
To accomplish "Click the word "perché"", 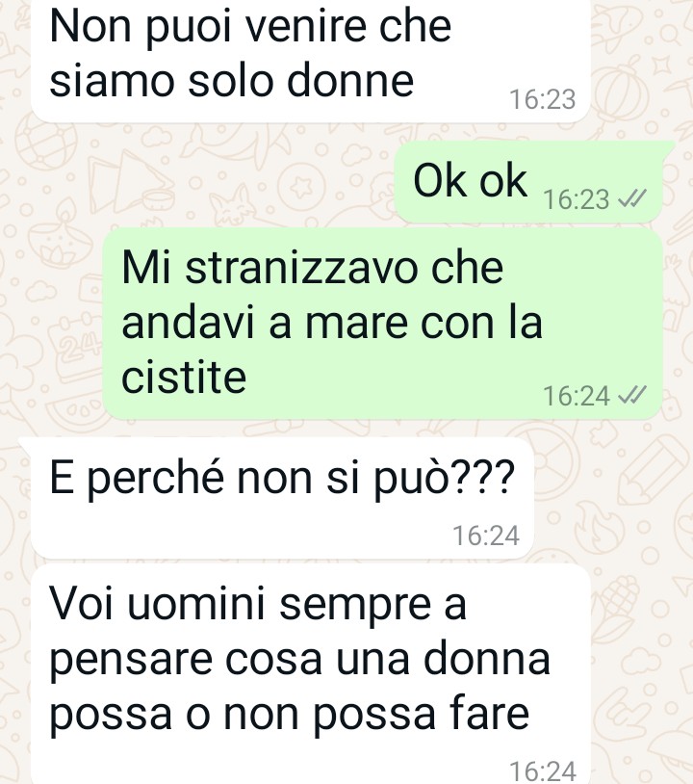I will (155, 479).
